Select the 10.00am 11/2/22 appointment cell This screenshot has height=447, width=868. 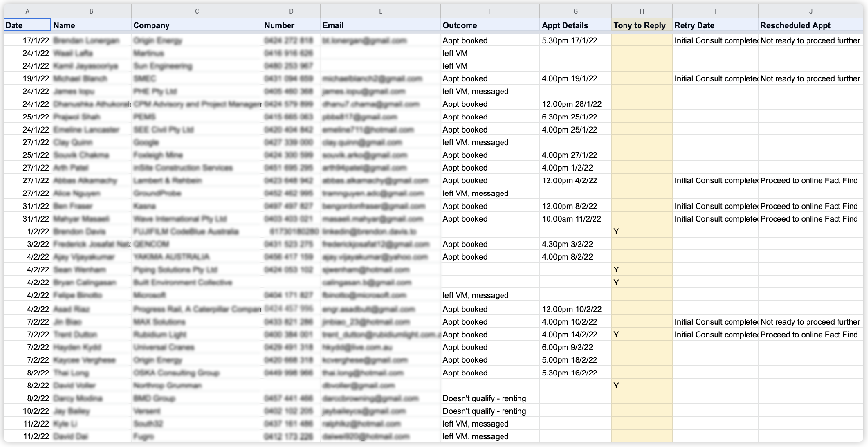[575, 219]
